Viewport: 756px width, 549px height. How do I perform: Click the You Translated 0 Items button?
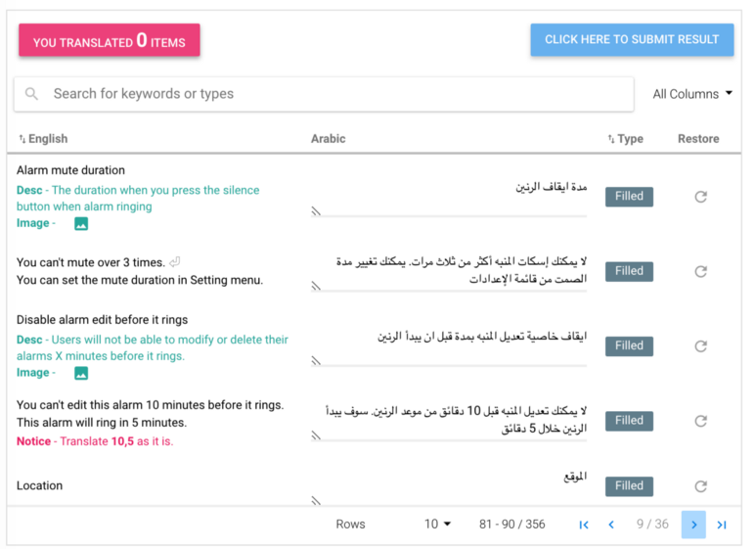(x=109, y=41)
